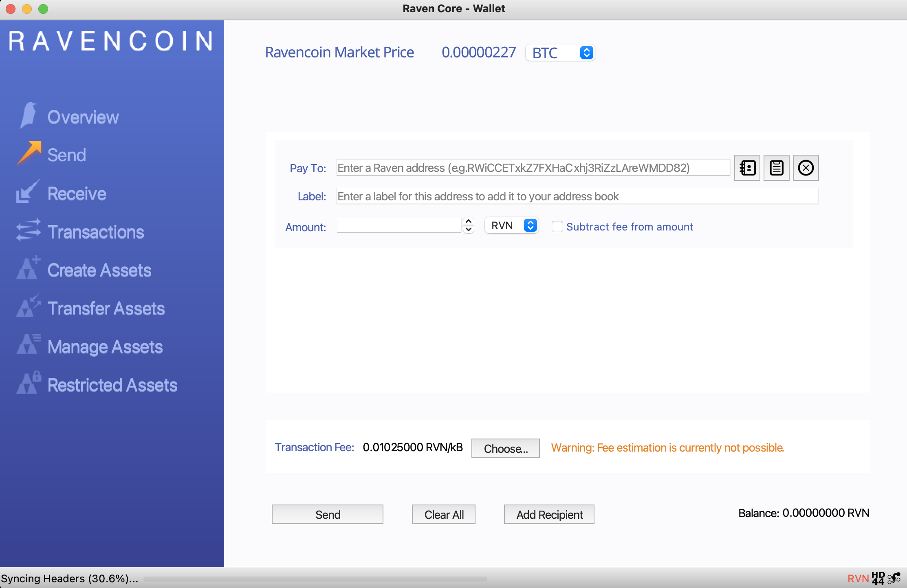
Task: Click the Pay To address input field
Action: pyautogui.click(x=532, y=168)
